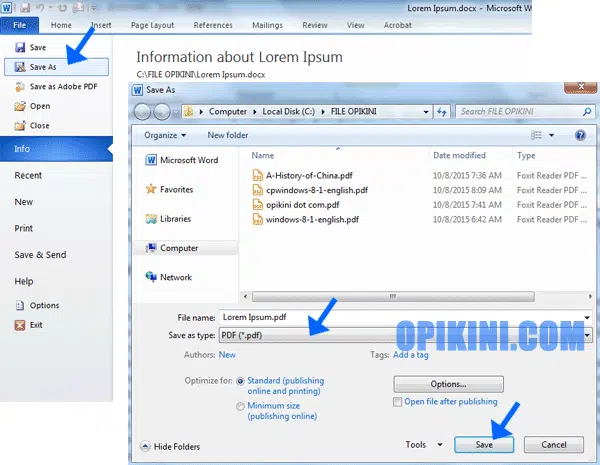Expand the Organize dropdown menu
The width and height of the screenshot is (600, 465).
[x=165, y=134]
